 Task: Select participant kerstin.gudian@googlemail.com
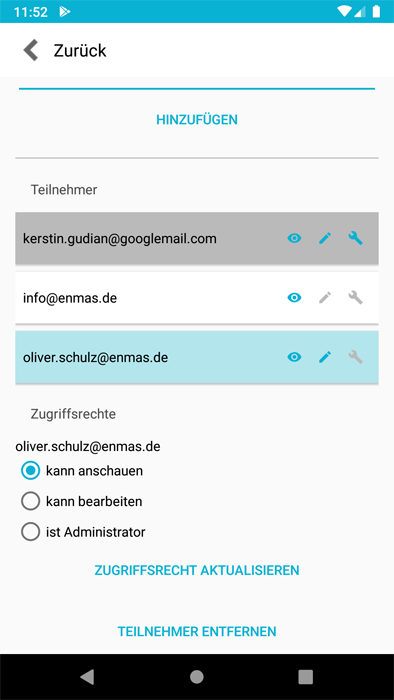[x=197, y=238]
